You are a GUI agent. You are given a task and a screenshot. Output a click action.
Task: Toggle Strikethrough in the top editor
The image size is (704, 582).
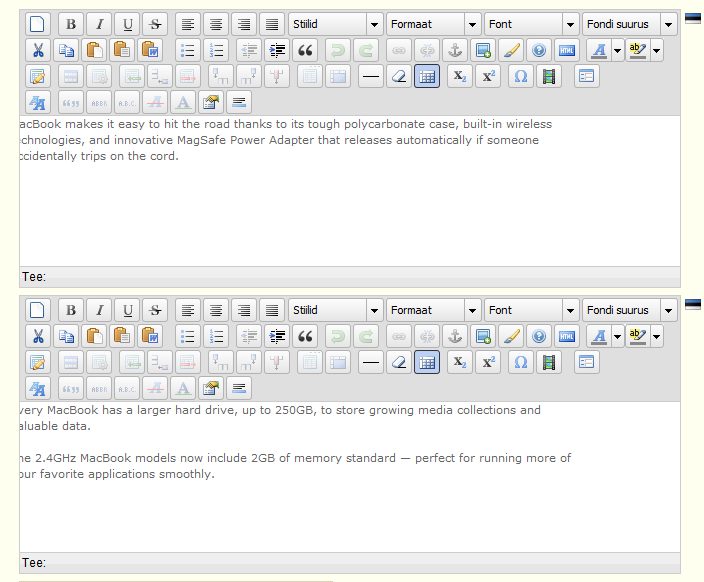click(x=155, y=24)
